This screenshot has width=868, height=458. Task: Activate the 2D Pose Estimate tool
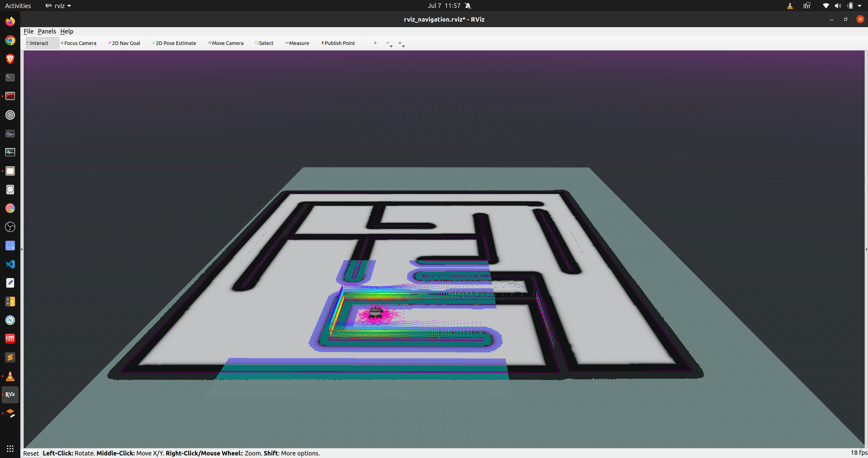(x=174, y=43)
